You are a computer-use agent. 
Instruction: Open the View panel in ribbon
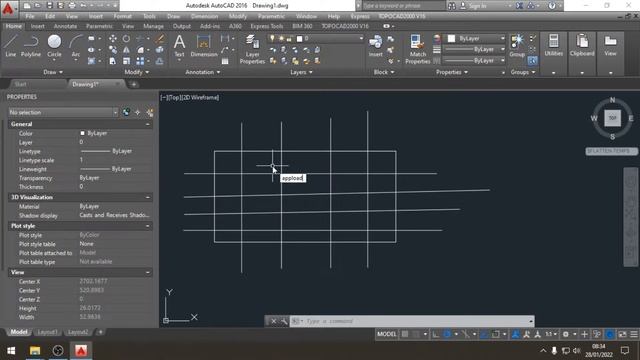pyautogui.click(x=610, y=45)
